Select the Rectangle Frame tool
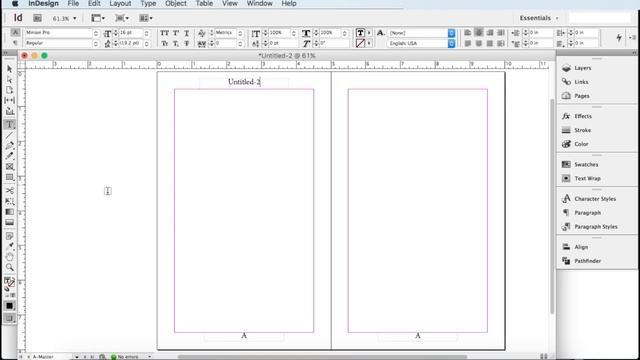Viewport: 640px width, 360px height. [10, 167]
